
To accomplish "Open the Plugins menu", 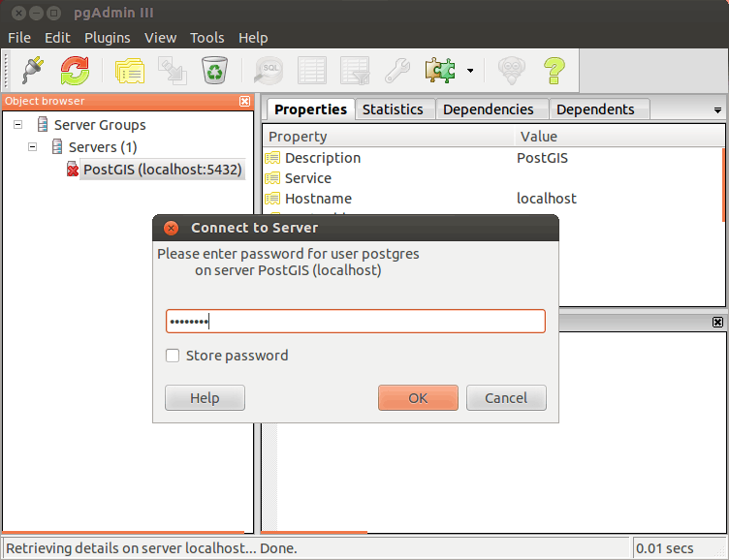I will coord(107,38).
